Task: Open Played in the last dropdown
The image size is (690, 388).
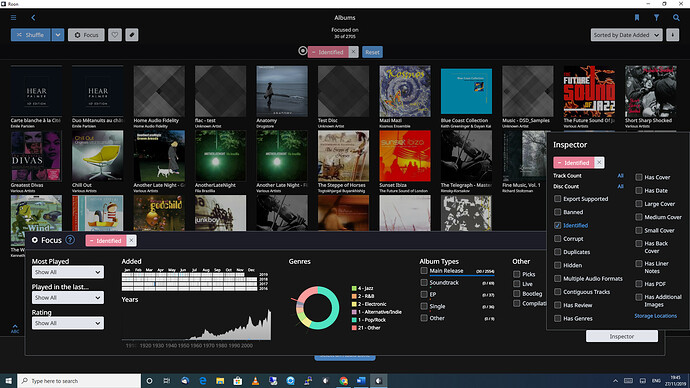Action: pos(68,298)
